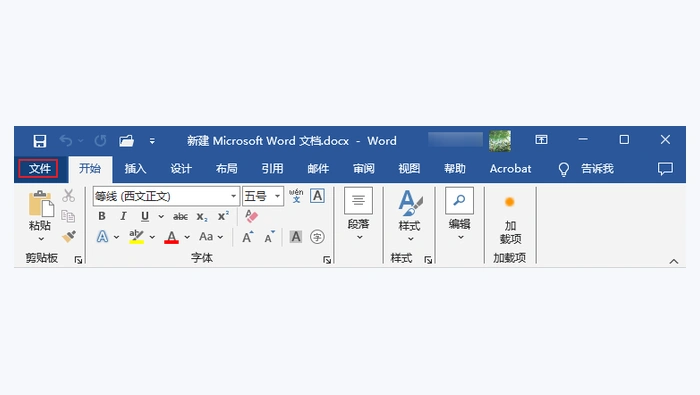Click the 告诉我 search box
700x395 pixels.
tap(597, 169)
